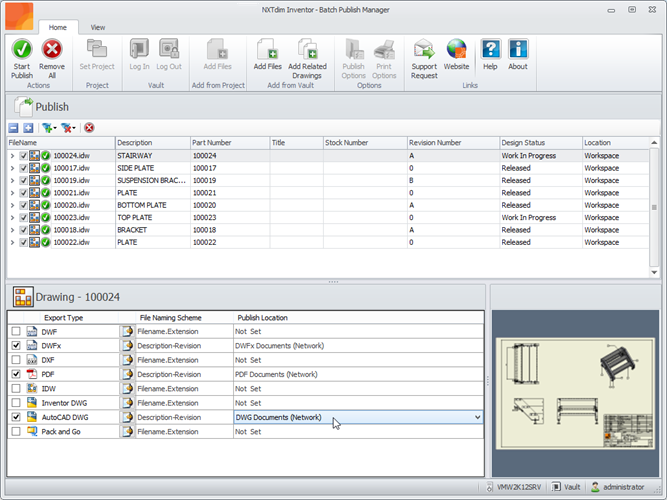The width and height of the screenshot is (667, 500).
Task: Click the naming scheme icon in the PDF row
Action: click(x=127, y=374)
